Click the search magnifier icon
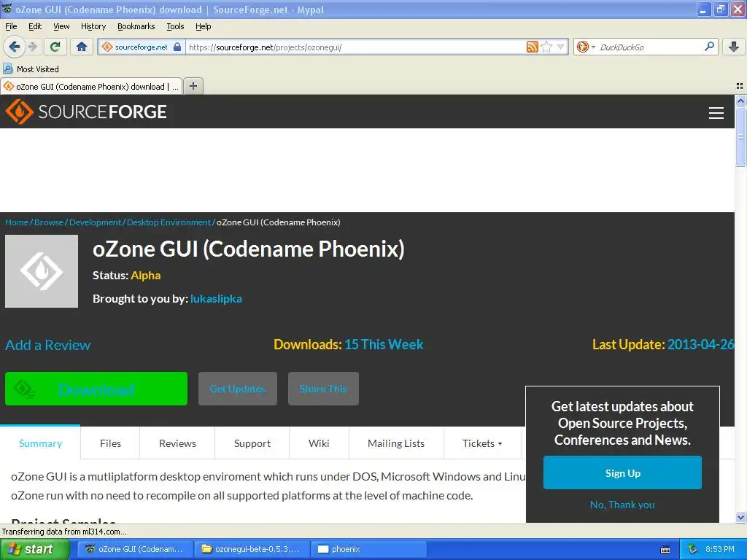The width and height of the screenshot is (747, 560). pyautogui.click(x=709, y=46)
